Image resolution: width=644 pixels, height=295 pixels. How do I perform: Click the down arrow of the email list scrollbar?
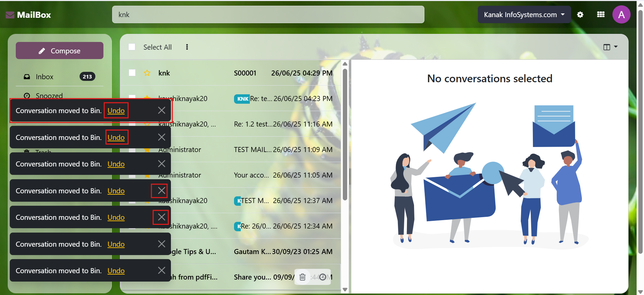tap(345, 290)
